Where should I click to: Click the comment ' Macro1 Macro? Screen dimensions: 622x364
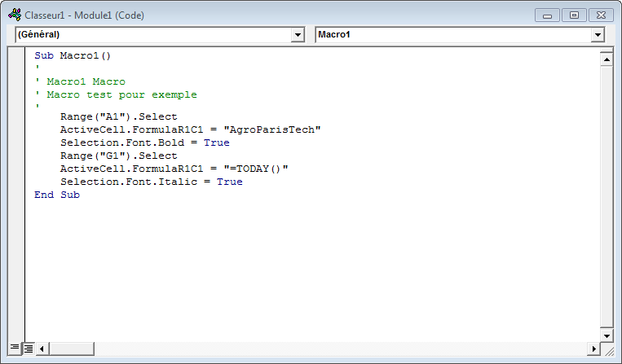coord(80,81)
